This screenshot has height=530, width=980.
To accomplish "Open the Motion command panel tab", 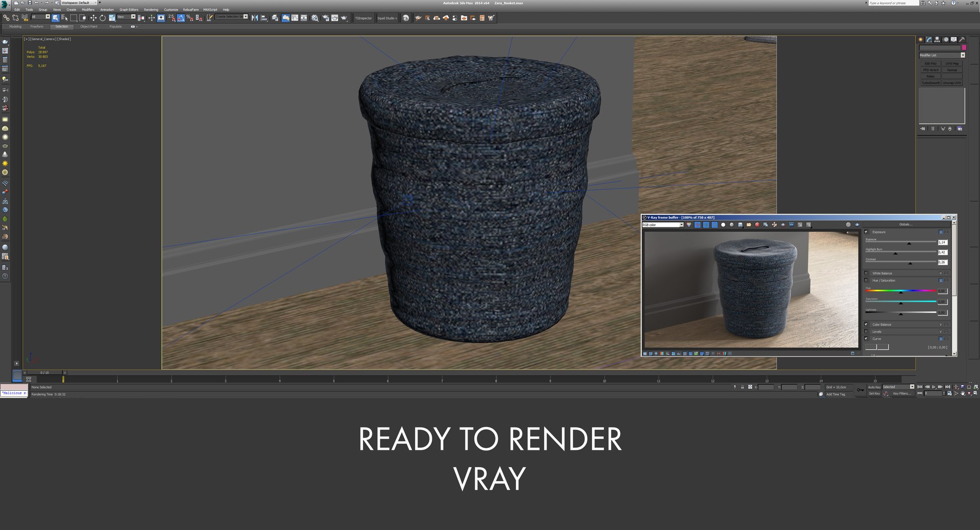I will pos(945,39).
